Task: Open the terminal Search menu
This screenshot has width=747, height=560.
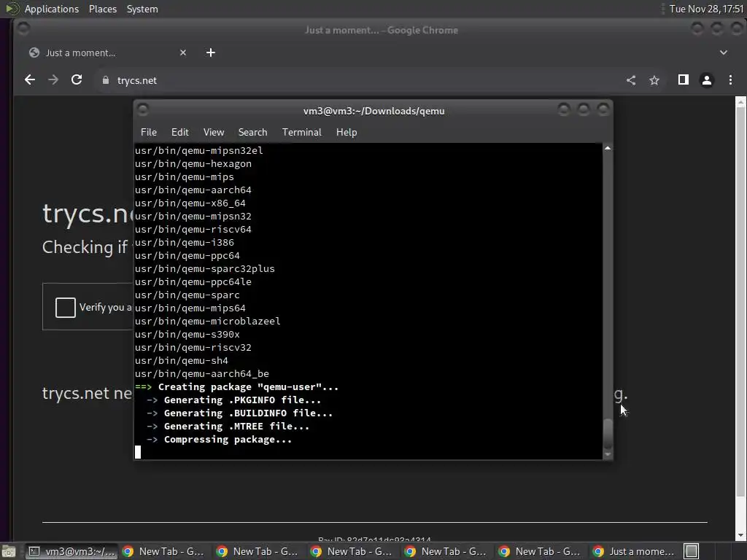Action: coord(252,133)
